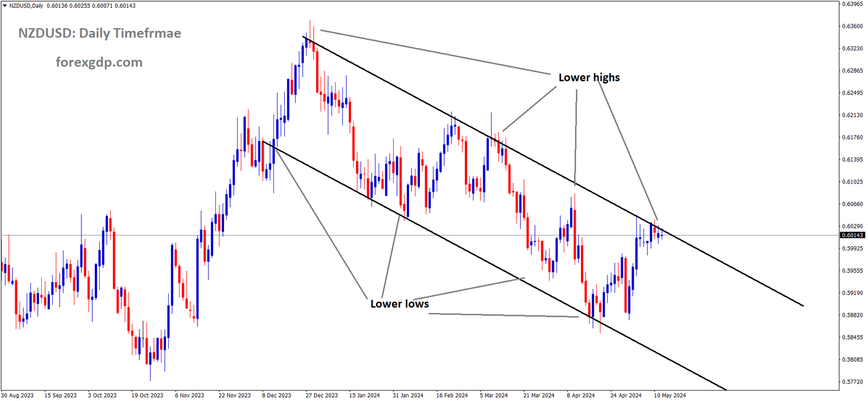Click the 30 Aug 2023 date label
This screenshot has height=401, width=868.
point(17,396)
